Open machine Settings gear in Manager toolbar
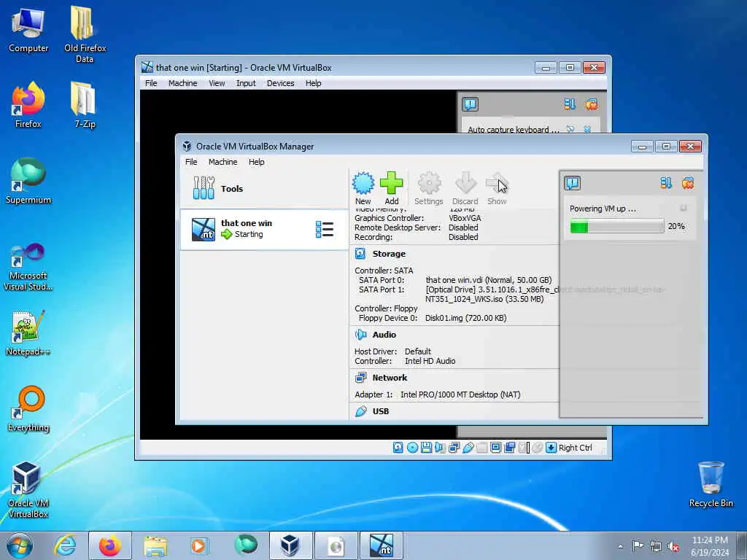747x560 pixels. [429, 188]
